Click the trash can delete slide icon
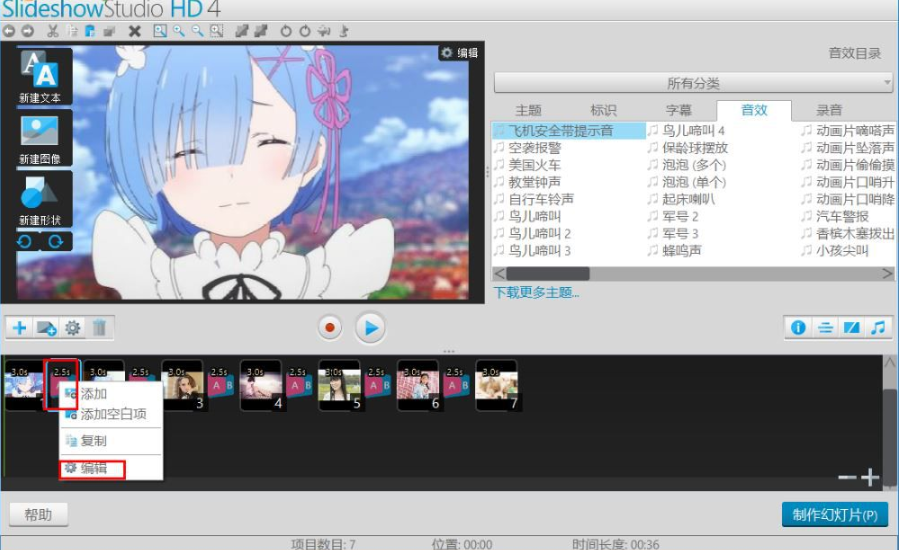This screenshot has width=899, height=550. [99, 327]
